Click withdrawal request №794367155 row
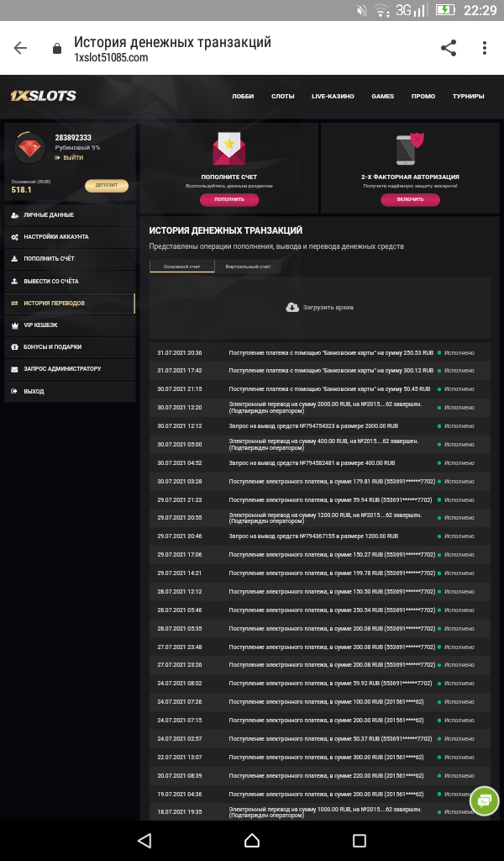The height and width of the screenshot is (861, 504). click(320, 536)
